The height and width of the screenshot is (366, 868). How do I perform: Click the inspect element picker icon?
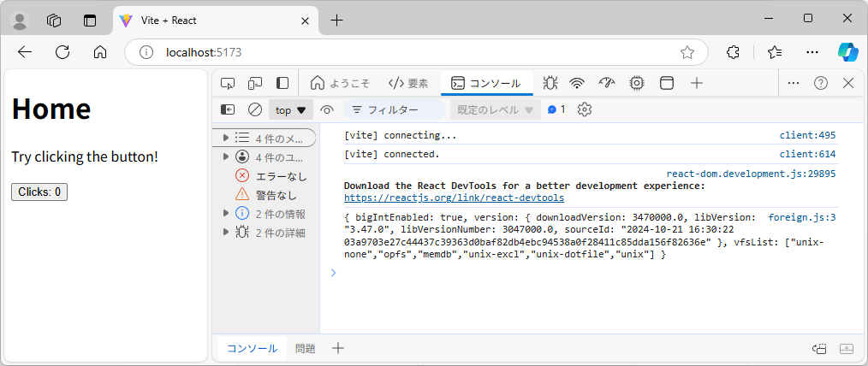(228, 84)
